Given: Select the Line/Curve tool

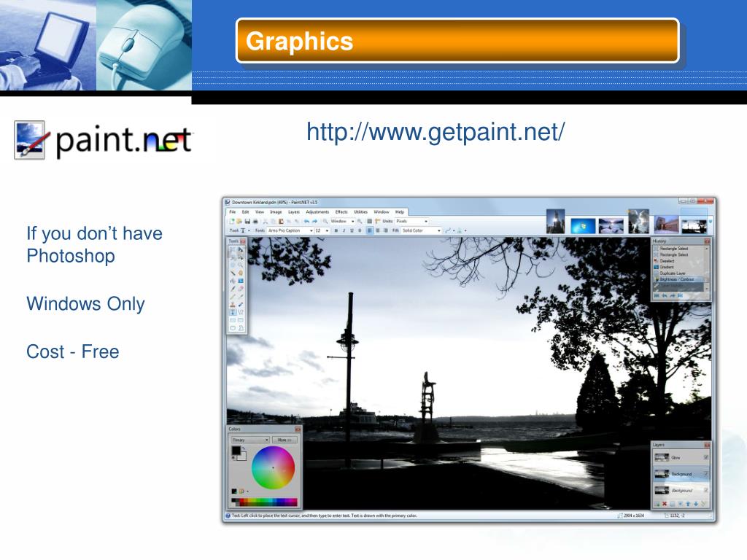Looking at the screenshot, I should (241, 312).
